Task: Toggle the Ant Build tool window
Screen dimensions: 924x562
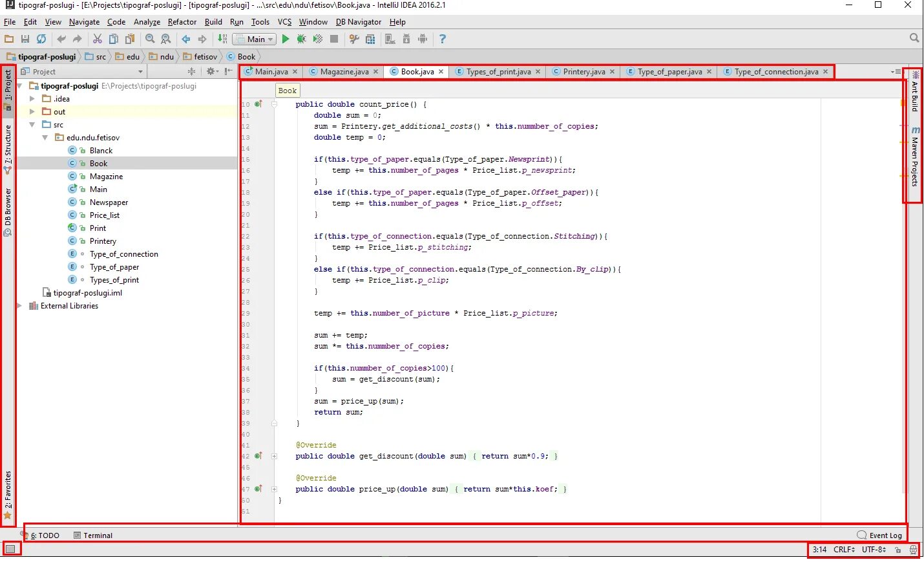Action: tap(915, 92)
